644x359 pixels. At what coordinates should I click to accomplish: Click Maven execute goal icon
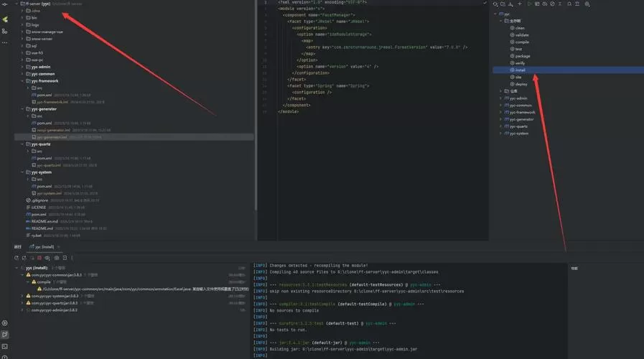tap(537, 4)
